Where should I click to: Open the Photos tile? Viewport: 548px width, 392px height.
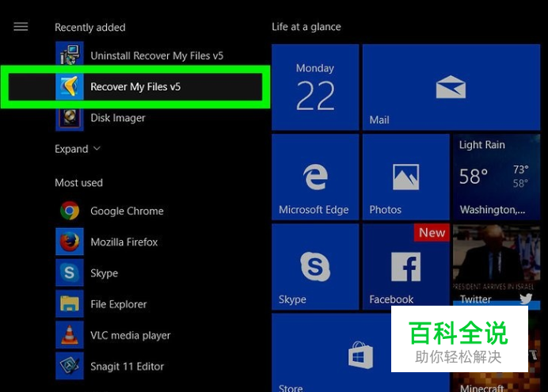[x=405, y=177]
